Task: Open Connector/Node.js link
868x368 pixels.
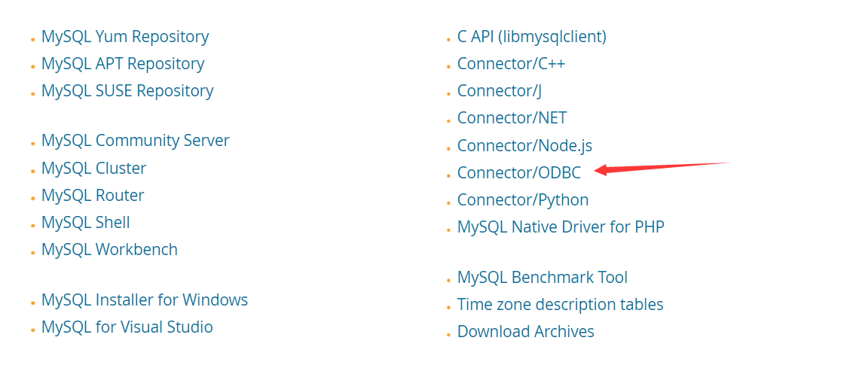Action: [x=524, y=146]
